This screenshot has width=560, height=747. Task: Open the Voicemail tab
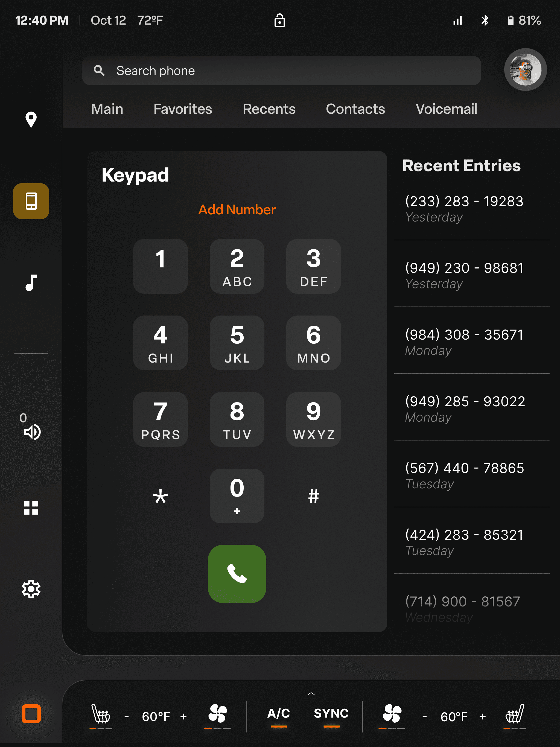click(446, 109)
